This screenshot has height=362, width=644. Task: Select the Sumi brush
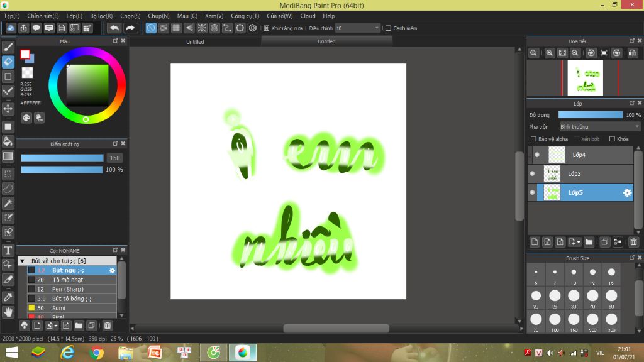click(72, 308)
